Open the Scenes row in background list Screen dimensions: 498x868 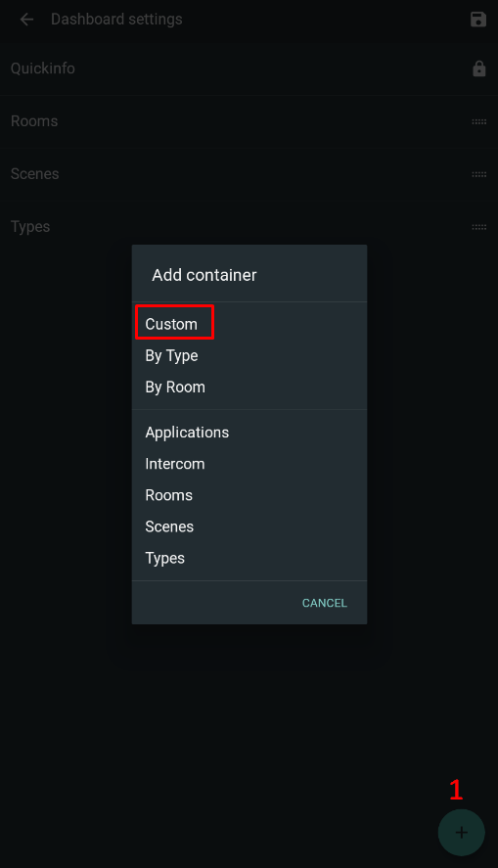pyautogui.click(x=249, y=174)
